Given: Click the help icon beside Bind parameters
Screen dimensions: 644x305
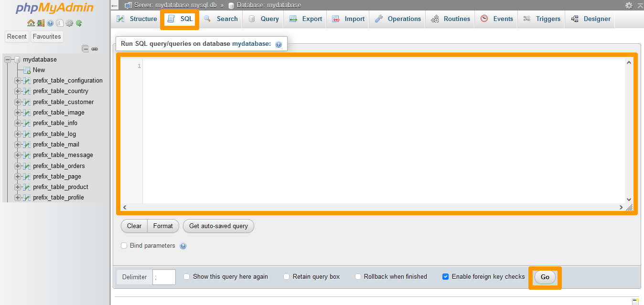Looking at the screenshot, I should coord(183,245).
